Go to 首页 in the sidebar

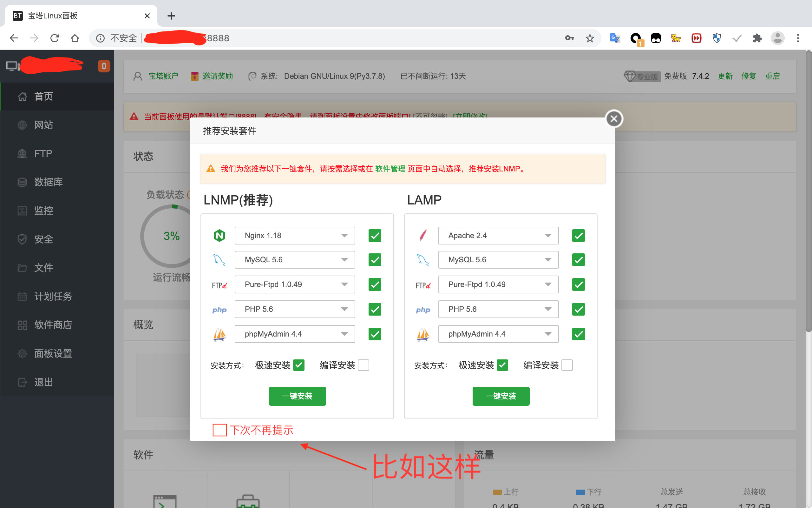point(57,97)
